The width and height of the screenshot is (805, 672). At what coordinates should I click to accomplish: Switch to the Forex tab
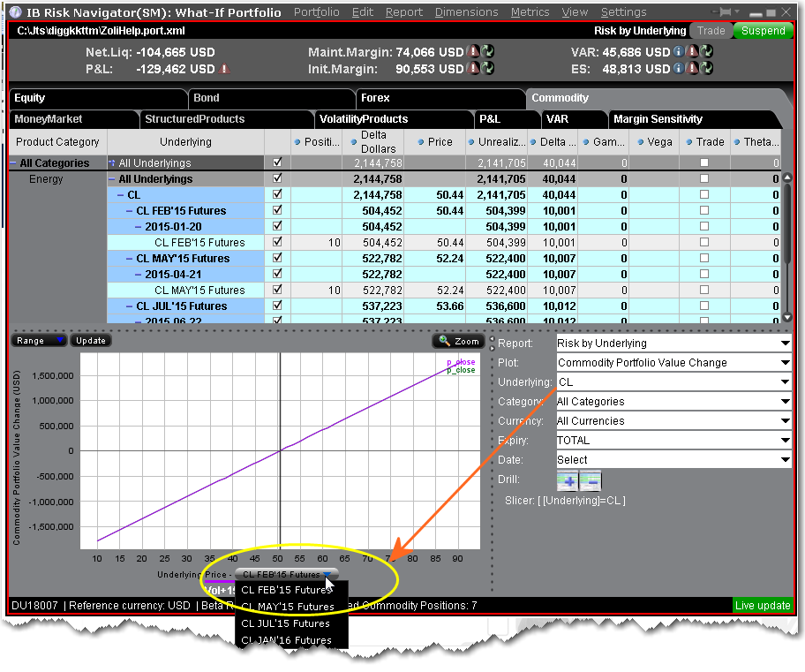375,98
